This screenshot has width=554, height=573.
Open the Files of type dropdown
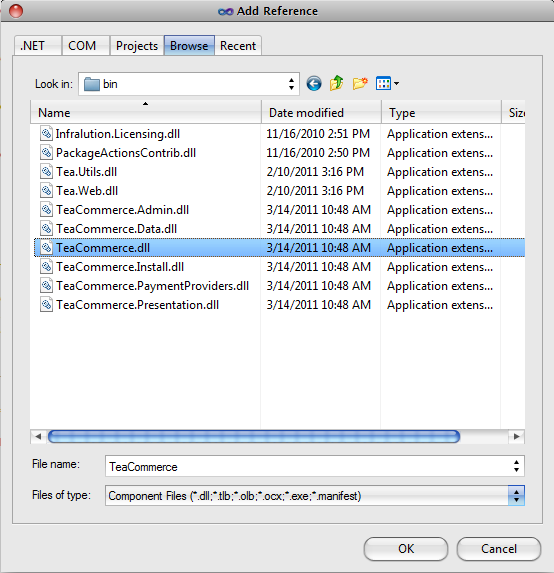(x=516, y=496)
